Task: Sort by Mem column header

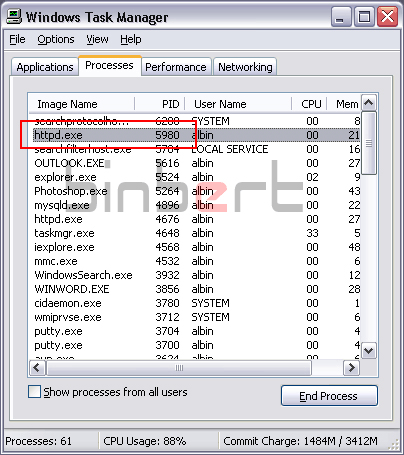Action: pyautogui.click(x=343, y=104)
